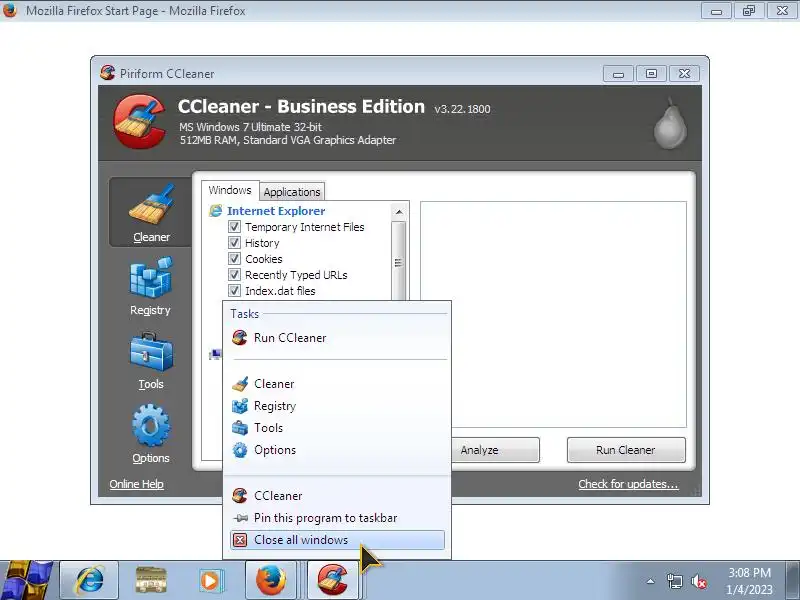The image size is (800, 600).
Task: Select Tools in the jump list
Action: [337, 428]
